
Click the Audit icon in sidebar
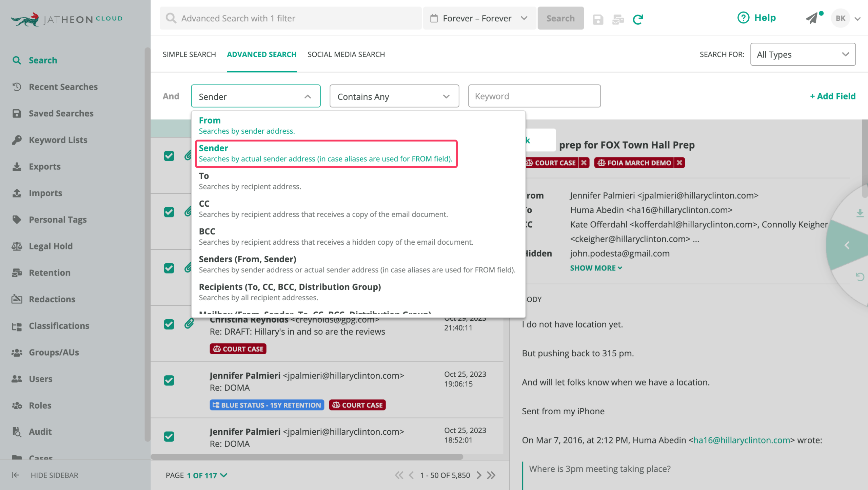(17, 432)
